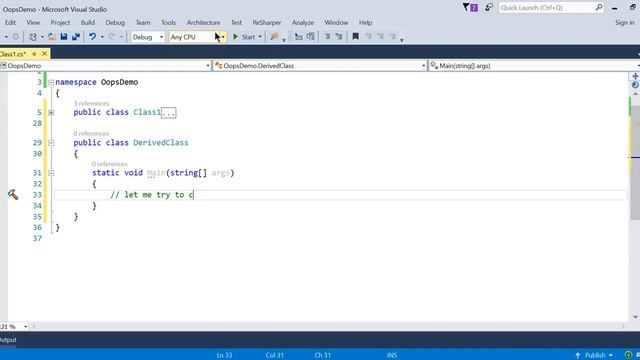
Task: Collapse the namespace OopsDemo block
Action: (x=51, y=82)
